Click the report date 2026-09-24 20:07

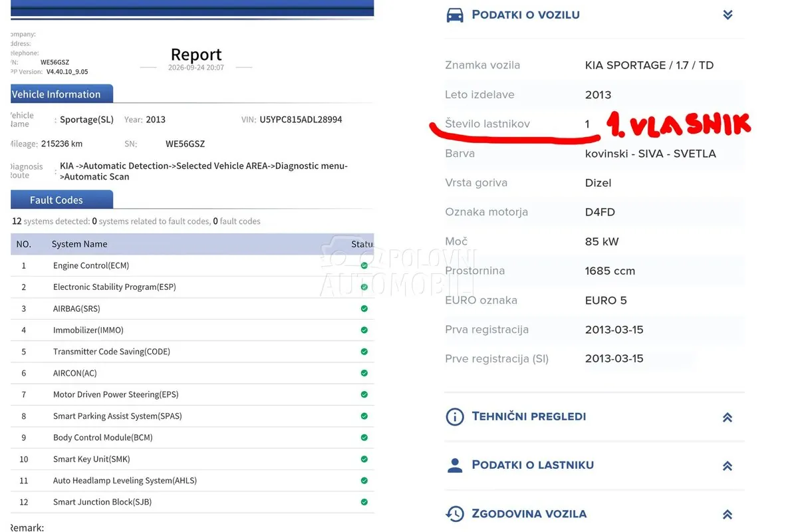[196, 68]
